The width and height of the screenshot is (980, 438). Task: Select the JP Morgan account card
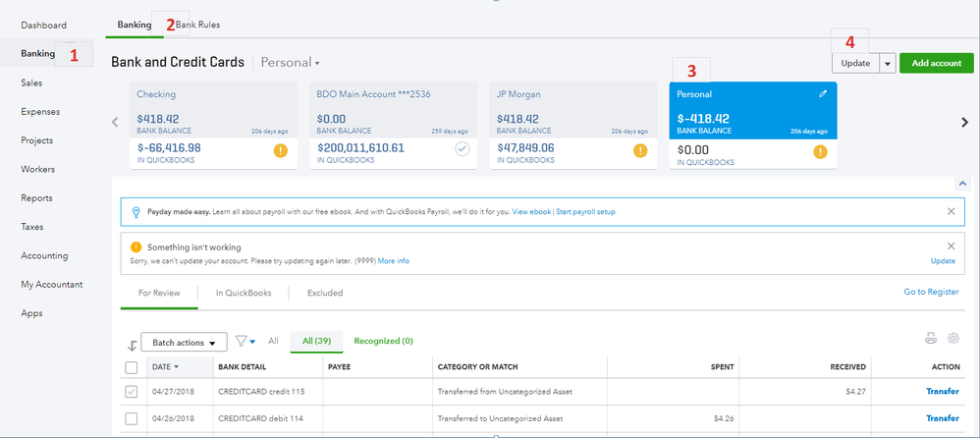pyautogui.click(x=572, y=125)
